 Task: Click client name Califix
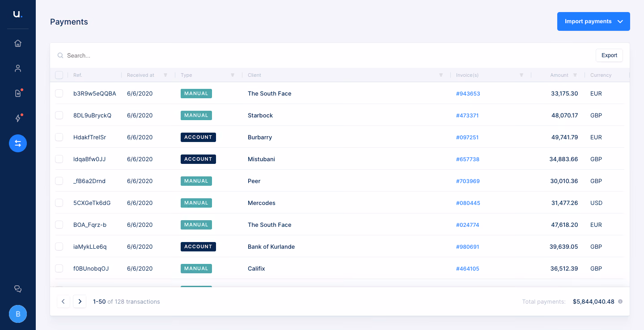point(256,268)
